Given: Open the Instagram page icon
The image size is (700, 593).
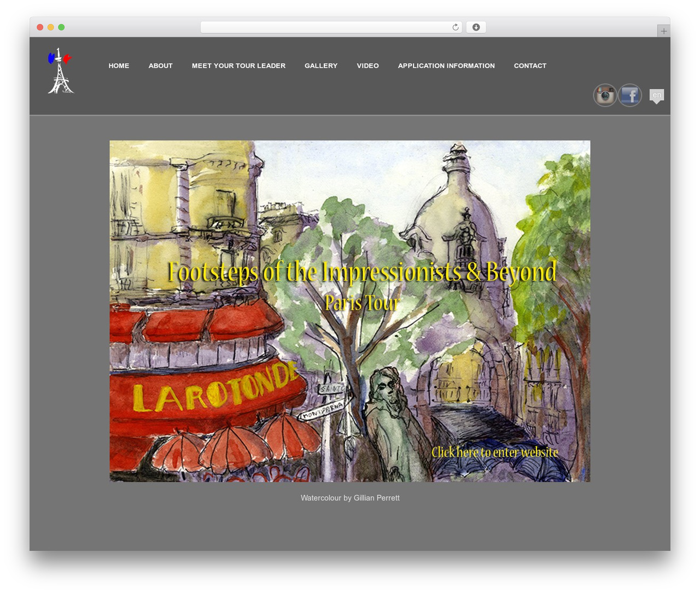Looking at the screenshot, I should click(605, 95).
